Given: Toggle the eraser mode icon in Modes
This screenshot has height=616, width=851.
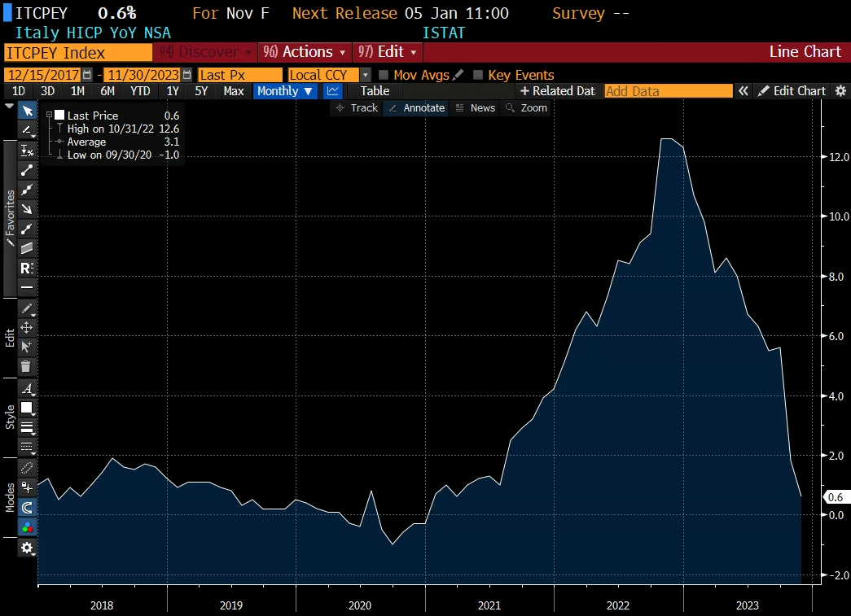Looking at the screenshot, I should [27, 467].
